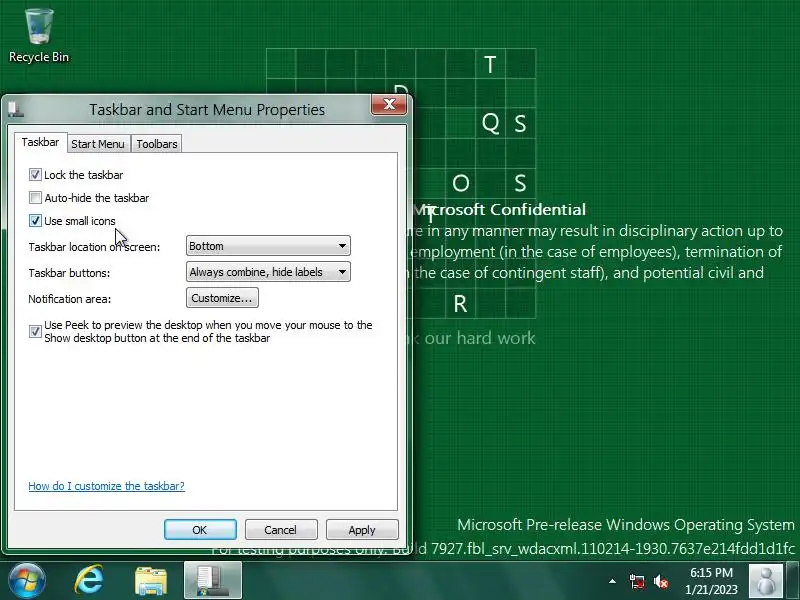800x600 pixels.
Task: Select the Taskbar tab
Action: pyautogui.click(x=40, y=142)
